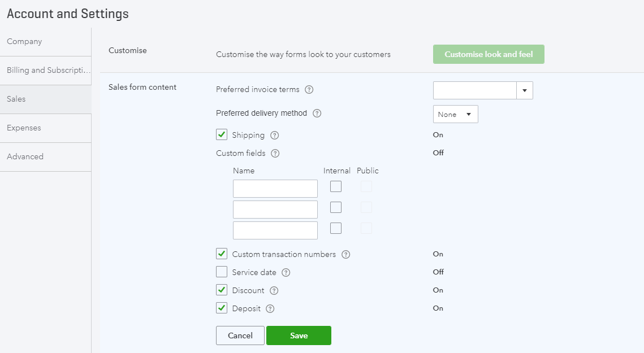The width and height of the screenshot is (644, 353).
Task: Show help for Custom transaction numbers
Action: tap(346, 255)
